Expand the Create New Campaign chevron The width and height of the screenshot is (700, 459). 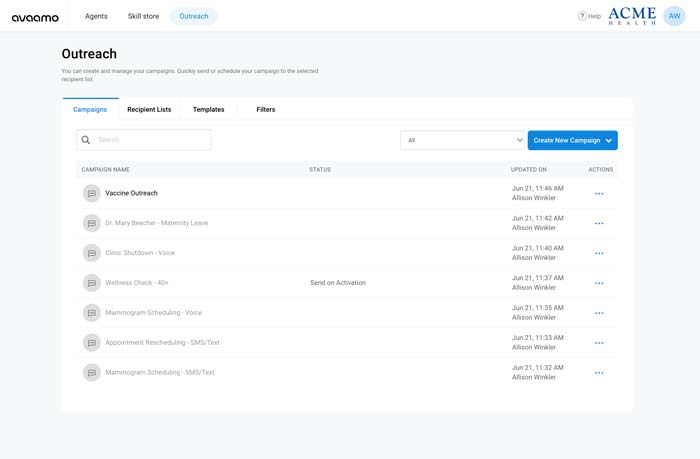coord(608,141)
